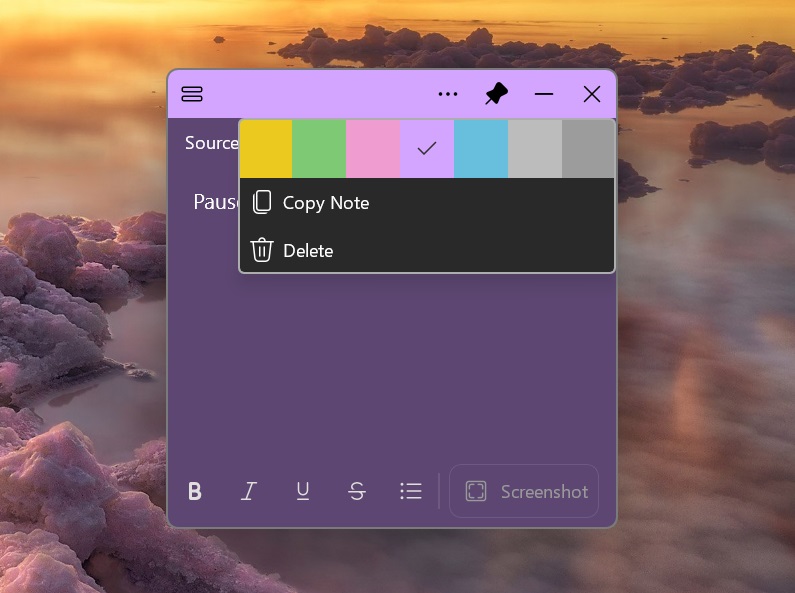The width and height of the screenshot is (795, 593).
Task: Select Delete from the menu
Action: [x=427, y=250]
